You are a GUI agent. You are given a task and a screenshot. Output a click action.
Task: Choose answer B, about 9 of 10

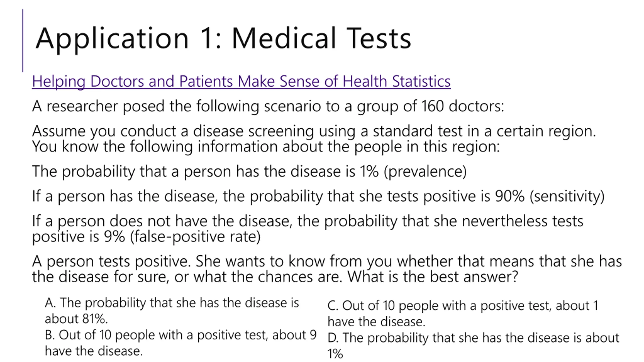pyautogui.click(x=180, y=343)
